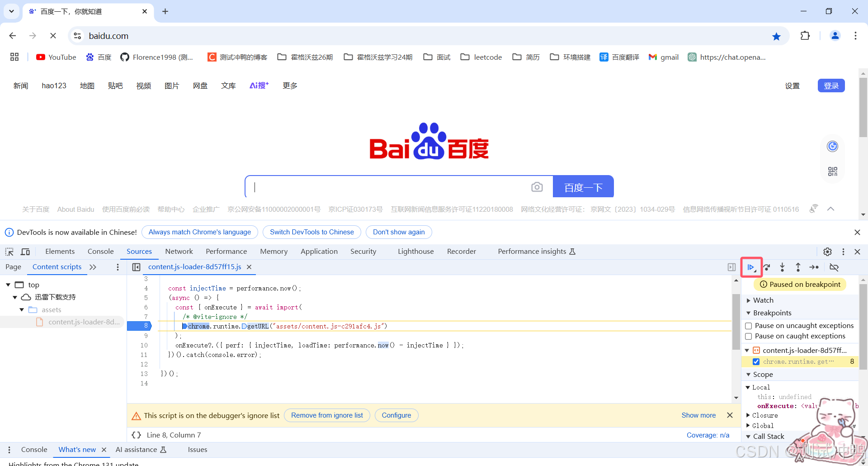868x466 pixels.
Task: Open the YouTube bookmark
Action: pyautogui.click(x=57, y=57)
